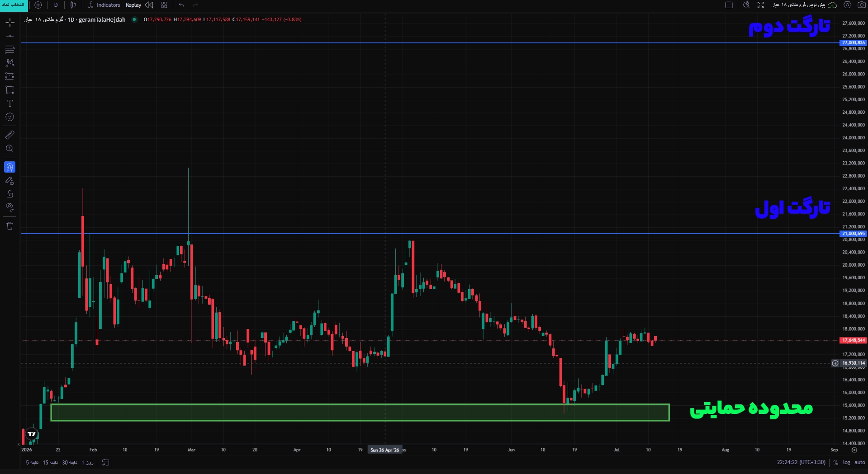The height and width of the screenshot is (474, 868).
Task: Click the legend high value H17,394,609
Action: tap(187, 19)
